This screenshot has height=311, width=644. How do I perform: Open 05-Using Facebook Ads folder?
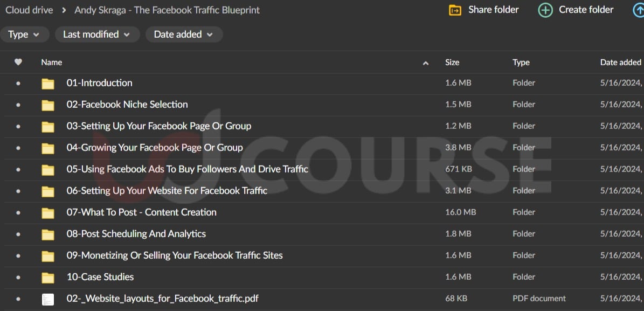point(187,169)
